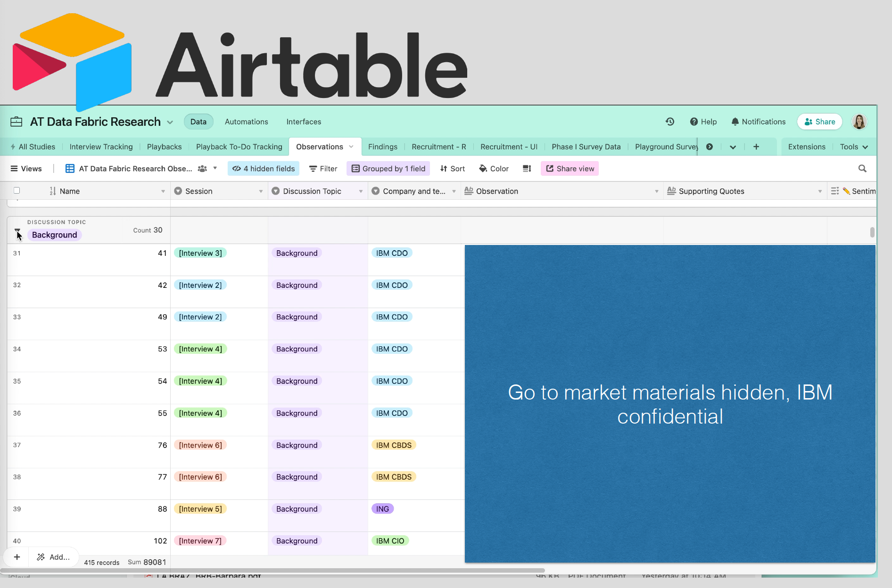
Task: Open the Color paint bucket option
Action: [494, 169]
